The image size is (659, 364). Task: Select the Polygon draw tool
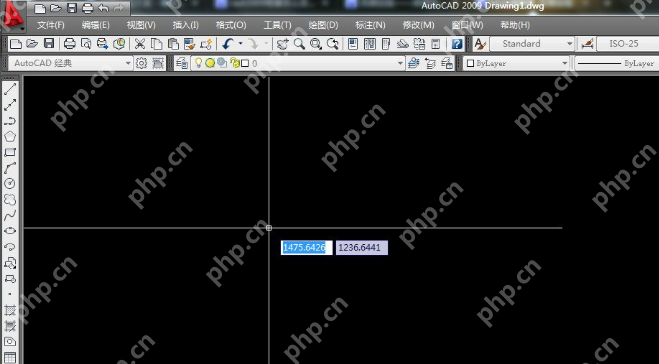(x=10, y=136)
